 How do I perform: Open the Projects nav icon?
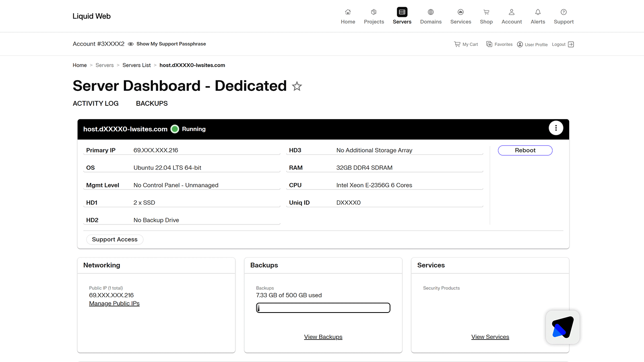point(374,12)
